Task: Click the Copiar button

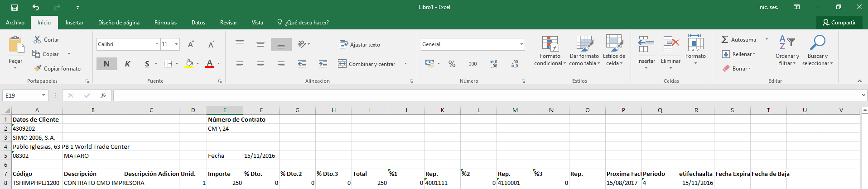Action: [46, 54]
